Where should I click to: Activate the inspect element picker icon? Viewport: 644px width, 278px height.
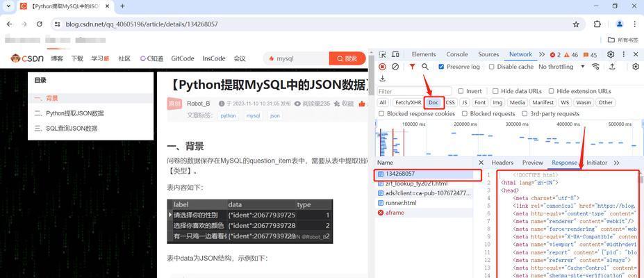[382, 55]
